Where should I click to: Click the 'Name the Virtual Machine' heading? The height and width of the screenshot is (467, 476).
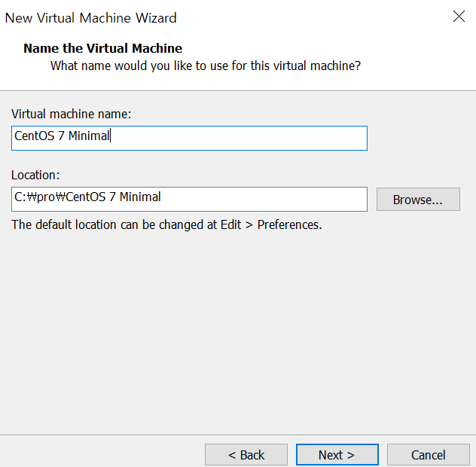(103, 48)
